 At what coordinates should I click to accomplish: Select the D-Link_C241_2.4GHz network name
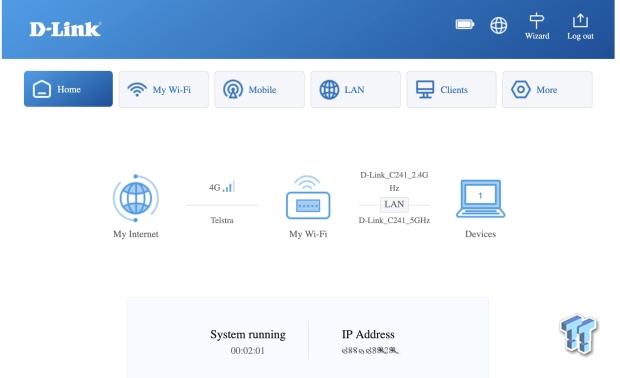(x=394, y=181)
